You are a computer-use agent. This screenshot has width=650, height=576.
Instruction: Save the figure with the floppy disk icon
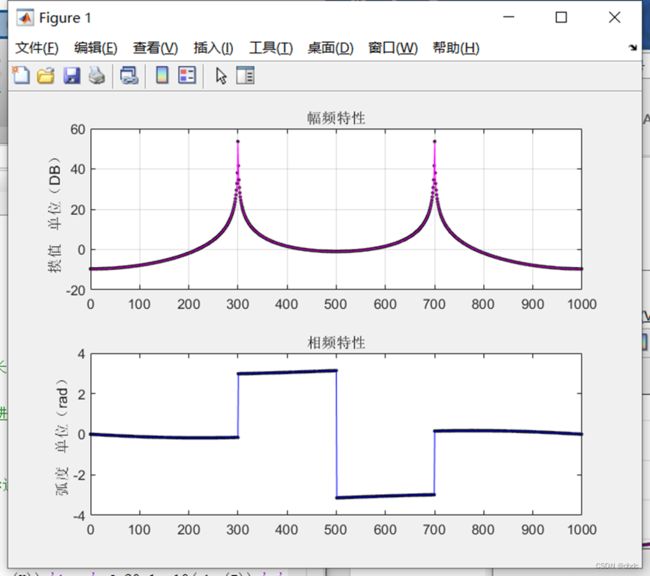point(72,76)
